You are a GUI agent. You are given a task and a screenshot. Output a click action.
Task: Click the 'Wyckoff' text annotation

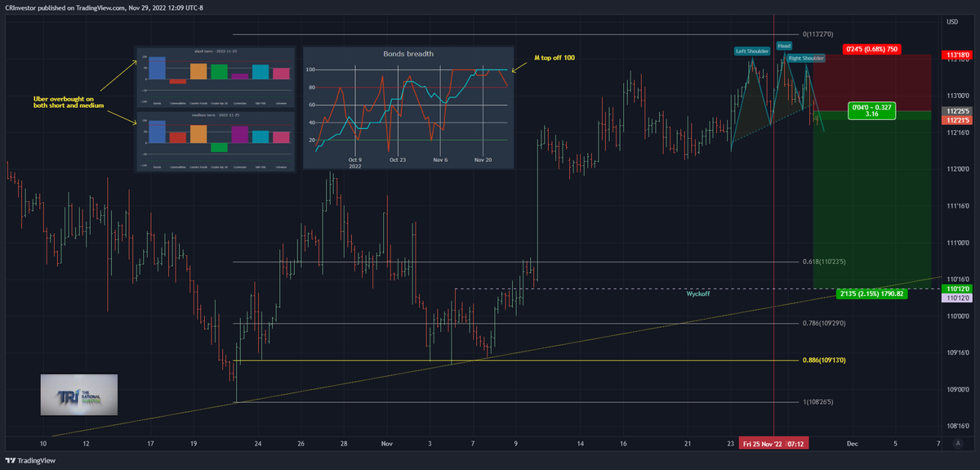pyautogui.click(x=697, y=293)
